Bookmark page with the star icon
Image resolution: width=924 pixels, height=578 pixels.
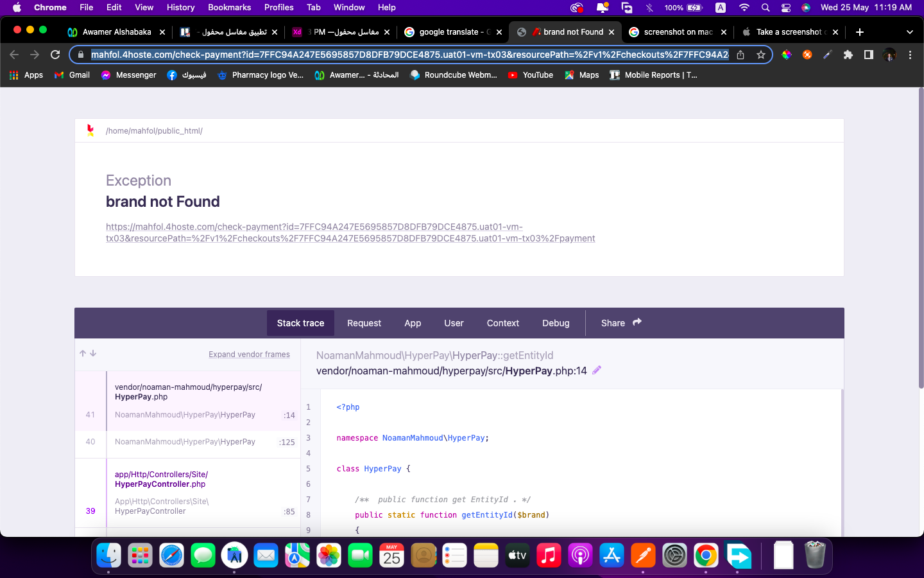[761, 55]
